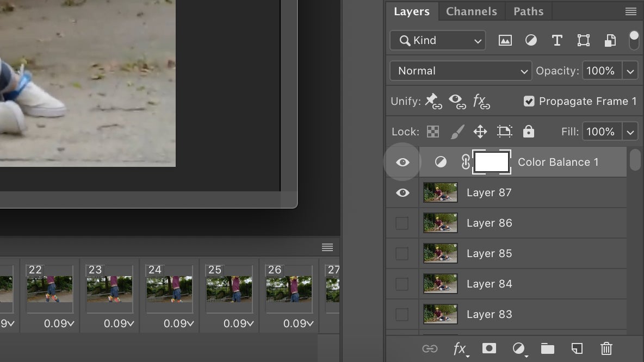Screen dimensions: 644x362
Task: Filter layers by adjustment layer icon
Action: coord(531,40)
